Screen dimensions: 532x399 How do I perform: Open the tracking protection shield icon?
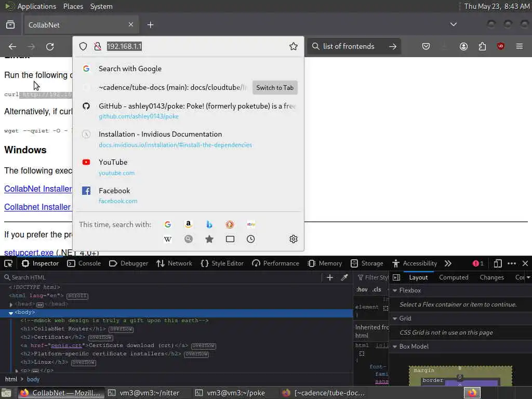click(x=83, y=46)
